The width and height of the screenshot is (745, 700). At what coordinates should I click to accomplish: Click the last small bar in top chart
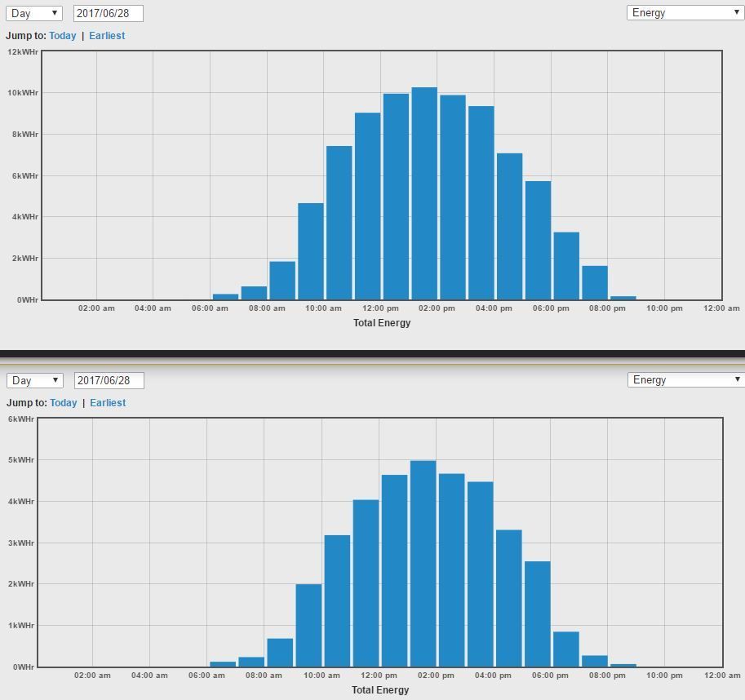coord(623,298)
